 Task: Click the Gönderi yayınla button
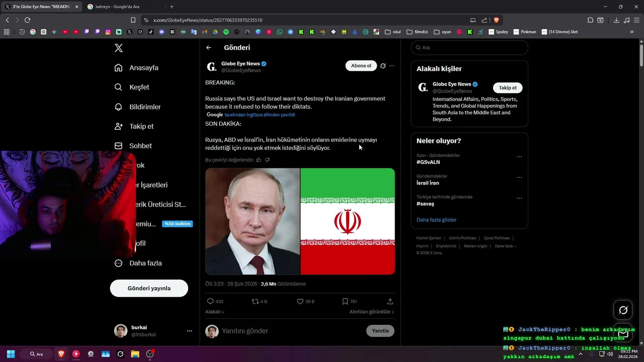(x=149, y=288)
